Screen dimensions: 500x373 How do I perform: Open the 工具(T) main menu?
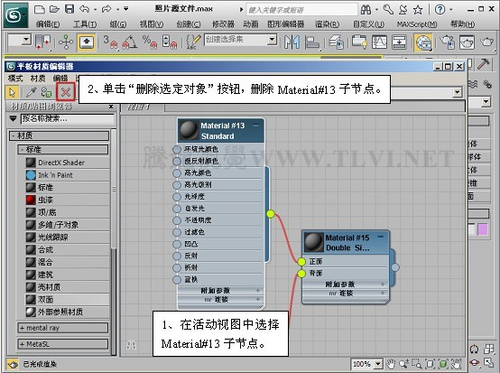[85, 24]
